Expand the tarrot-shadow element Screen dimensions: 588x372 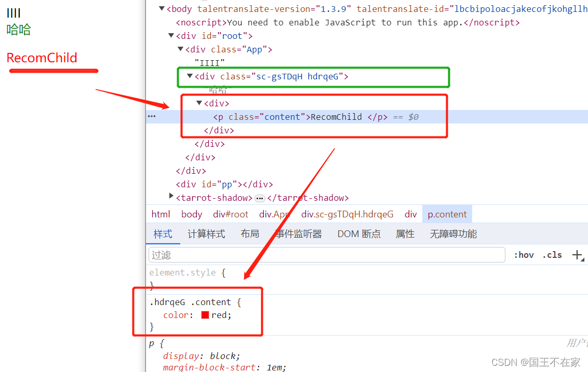pos(171,196)
